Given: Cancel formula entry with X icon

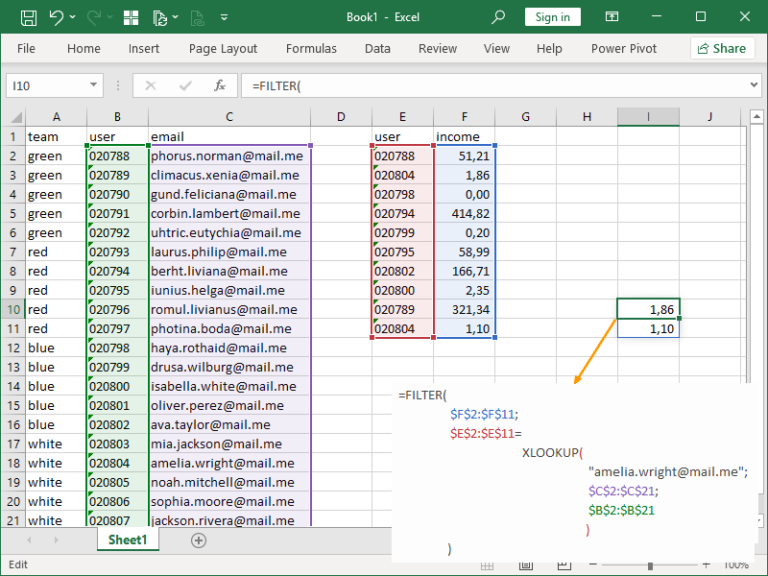Looking at the screenshot, I should (150, 86).
